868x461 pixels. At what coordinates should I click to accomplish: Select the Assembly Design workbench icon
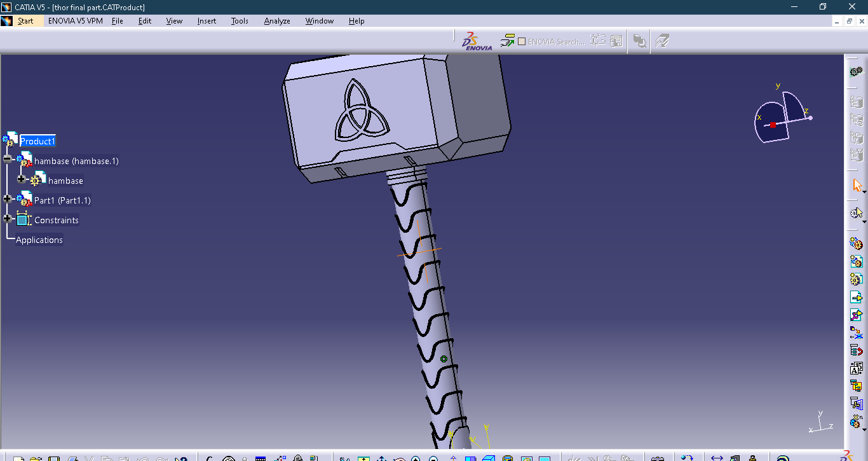click(856, 72)
